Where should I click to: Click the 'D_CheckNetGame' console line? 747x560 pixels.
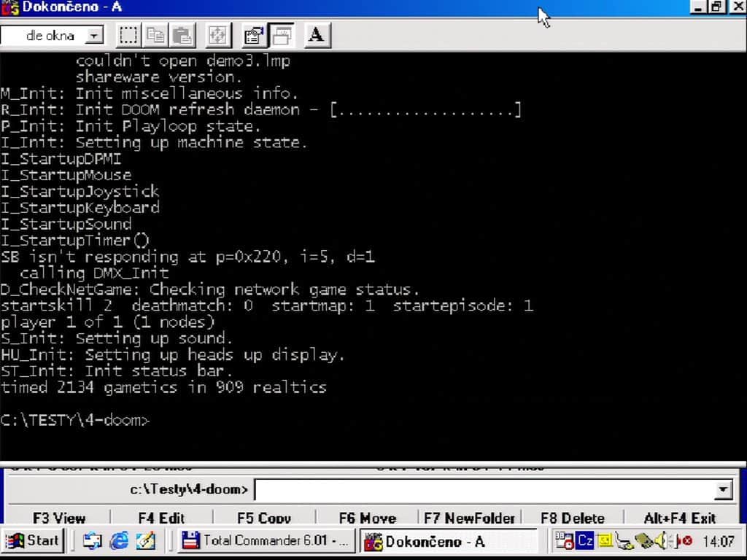click(x=209, y=289)
